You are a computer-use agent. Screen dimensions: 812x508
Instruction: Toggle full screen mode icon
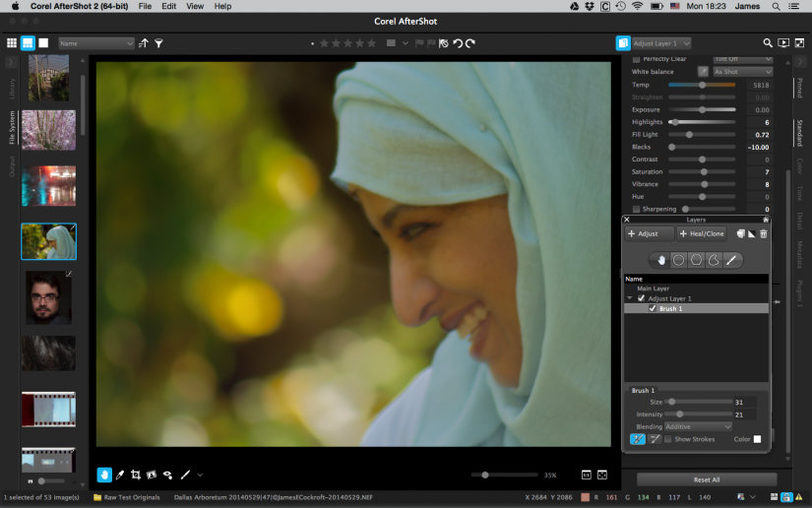799,43
